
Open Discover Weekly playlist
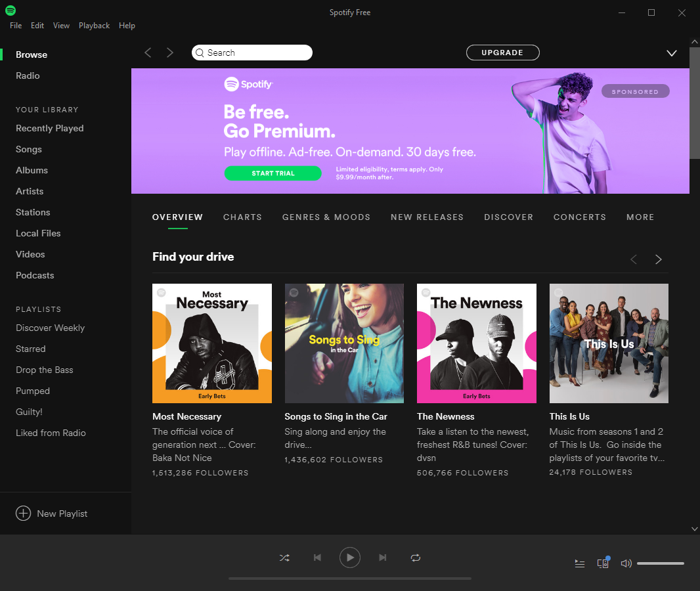(x=50, y=328)
